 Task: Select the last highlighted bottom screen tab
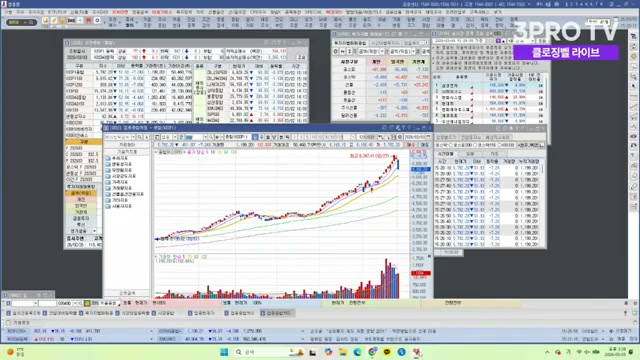[277, 313]
